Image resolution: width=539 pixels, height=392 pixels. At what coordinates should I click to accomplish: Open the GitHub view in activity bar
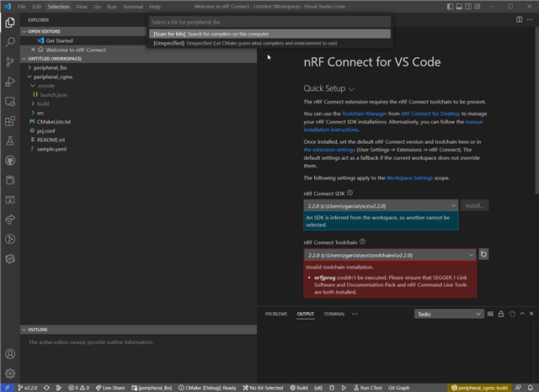click(10, 161)
